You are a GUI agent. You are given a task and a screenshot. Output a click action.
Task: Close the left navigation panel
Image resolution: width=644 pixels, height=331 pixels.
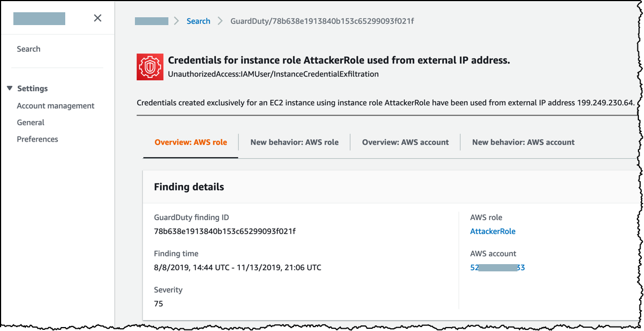[x=98, y=18]
